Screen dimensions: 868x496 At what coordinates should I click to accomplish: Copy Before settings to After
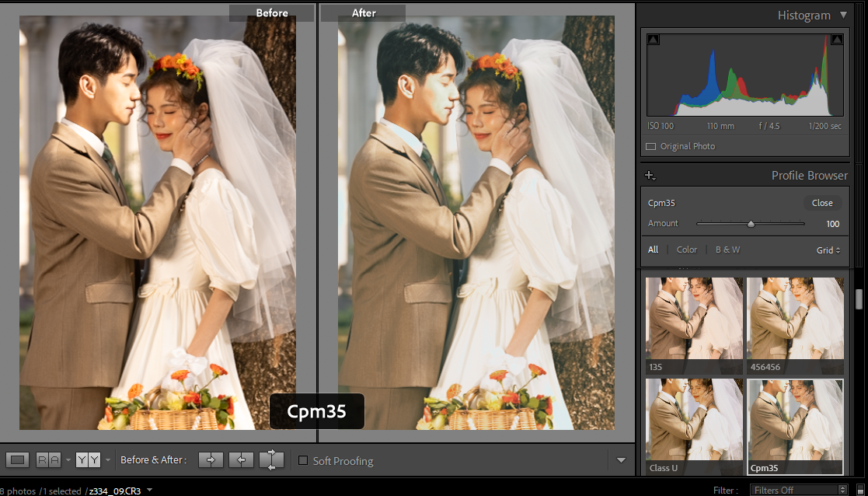[x=210, y=460]
